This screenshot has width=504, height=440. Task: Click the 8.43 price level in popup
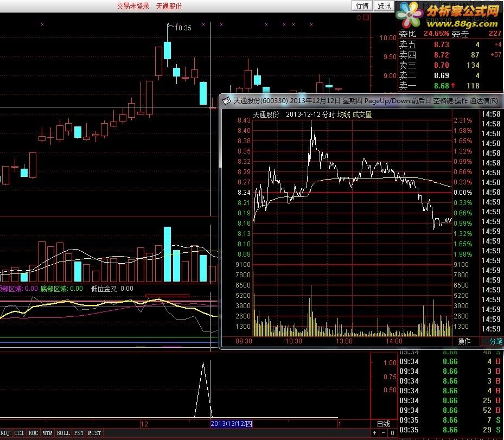(x=244, y=120)
